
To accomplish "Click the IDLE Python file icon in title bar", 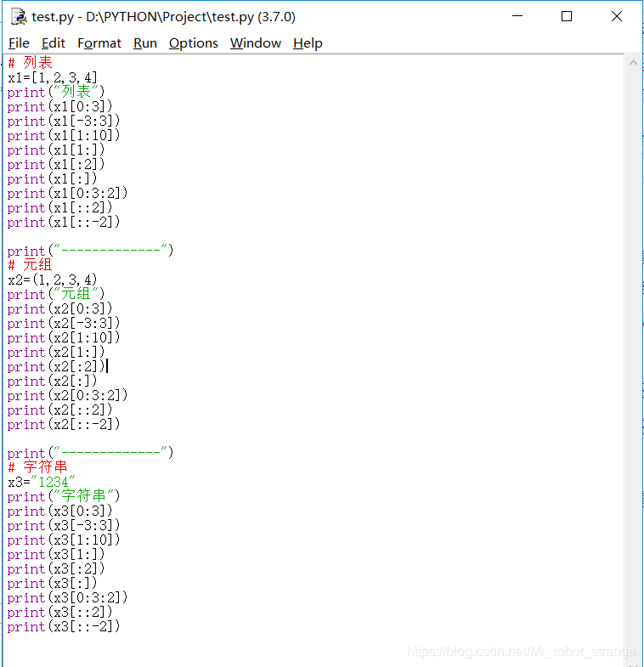I will (19, 17).
